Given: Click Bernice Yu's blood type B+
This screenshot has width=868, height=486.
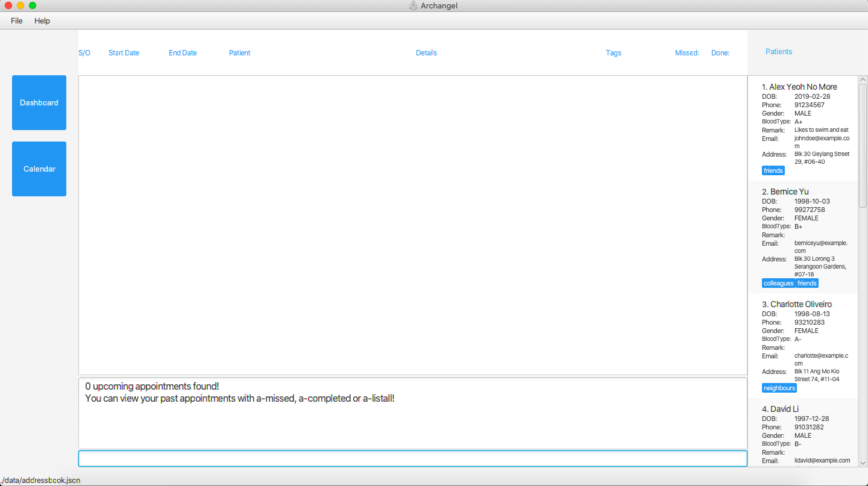Looking at the screenshot, I should (x=799, y=226).
